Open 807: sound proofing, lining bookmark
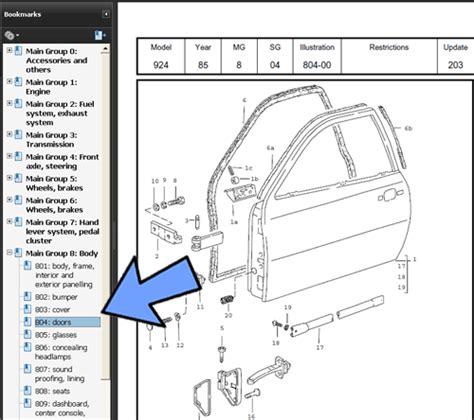This screenshot has height=420, width=474. coord(60,374)
